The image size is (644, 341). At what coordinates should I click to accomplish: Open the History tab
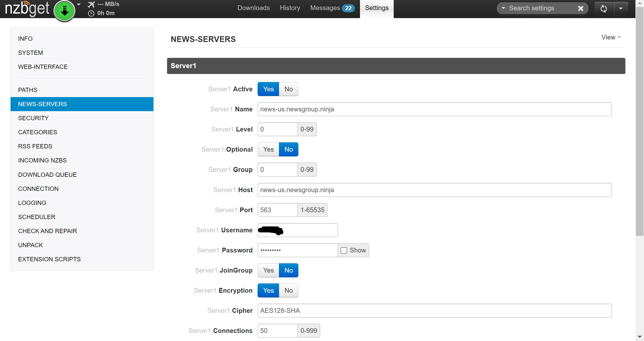290,8
